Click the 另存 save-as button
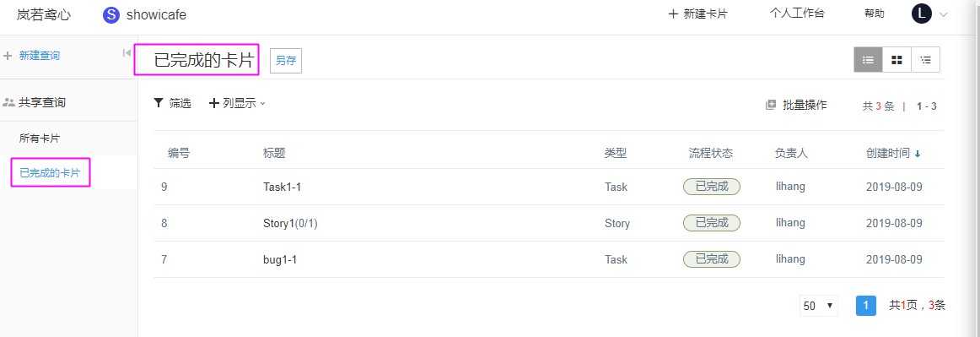Image resolution: width=980 pixels, height=337 pixels. point(286,61)
